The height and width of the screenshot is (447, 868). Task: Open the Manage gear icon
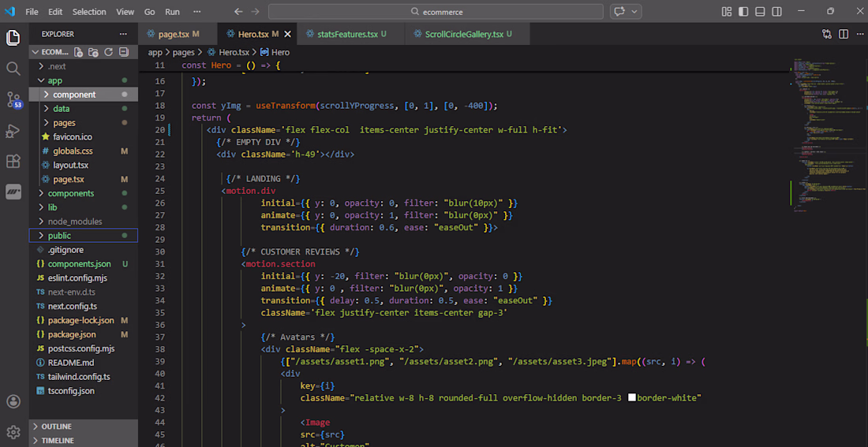pos(13,431)
